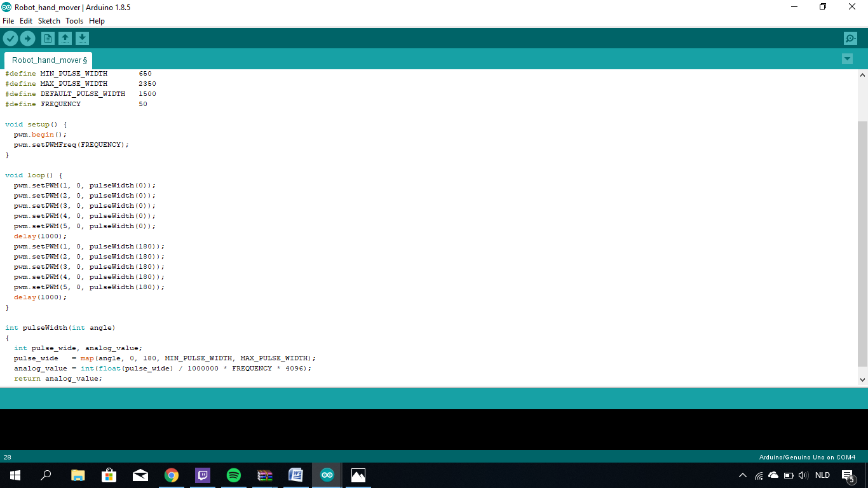The width and height of the screenshot is (868, 488).
Task: Click the '#define DEFAULT_PULSE_WIDTH' line
Action: [81, 94]
